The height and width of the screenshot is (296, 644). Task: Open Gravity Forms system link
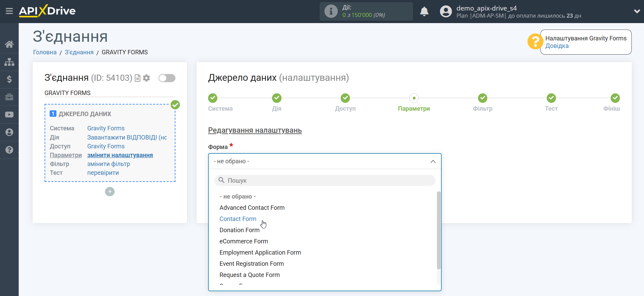(x=106, y=128)
